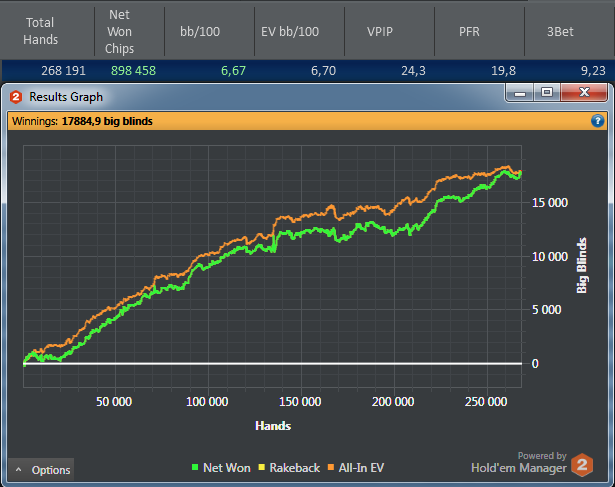The width and height of the screenshot is (615, 487).
Task: Click the blue help question mark icon
Action: (597, 121)
